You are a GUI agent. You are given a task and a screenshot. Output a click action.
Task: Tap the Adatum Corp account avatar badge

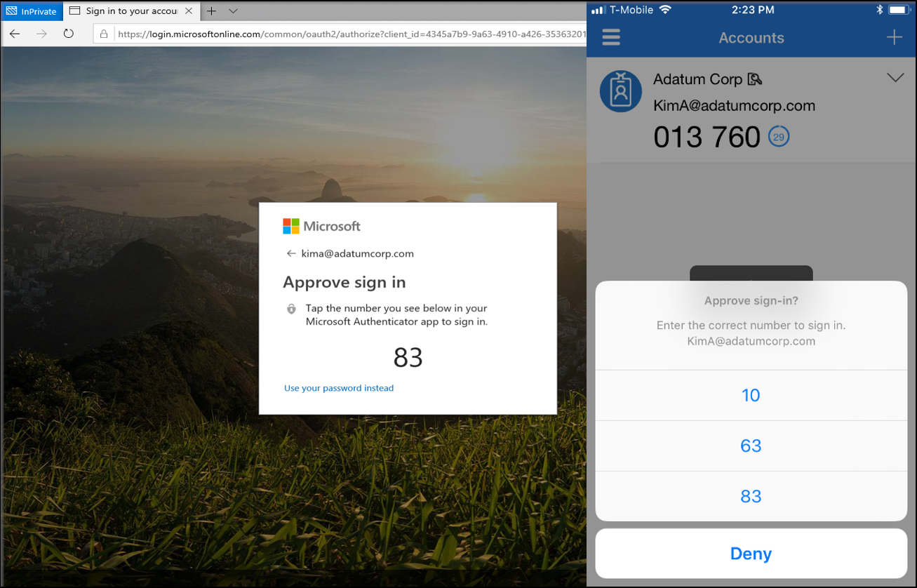pos(620,91)
